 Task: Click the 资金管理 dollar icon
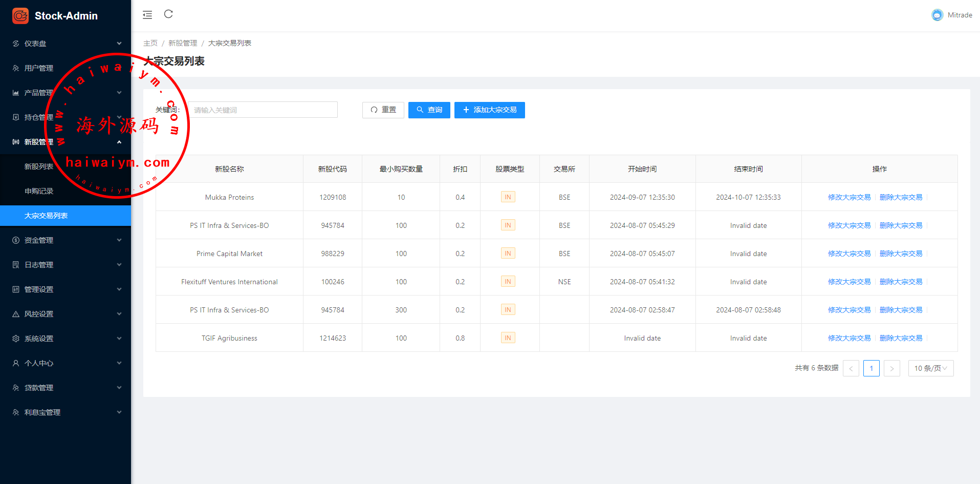(16, 240)
